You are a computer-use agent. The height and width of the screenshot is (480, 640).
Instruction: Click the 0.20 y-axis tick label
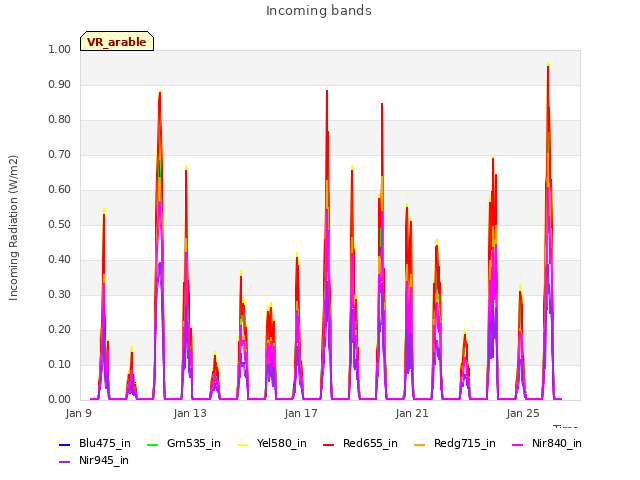[x=60, y=330]
